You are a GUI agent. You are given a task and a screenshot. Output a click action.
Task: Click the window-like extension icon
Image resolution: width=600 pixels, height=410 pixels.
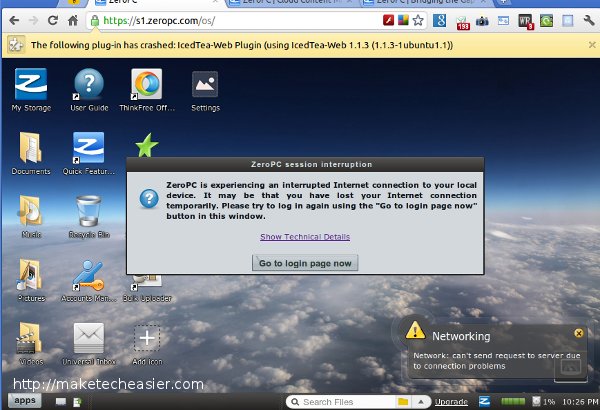(x=504, y=21)
